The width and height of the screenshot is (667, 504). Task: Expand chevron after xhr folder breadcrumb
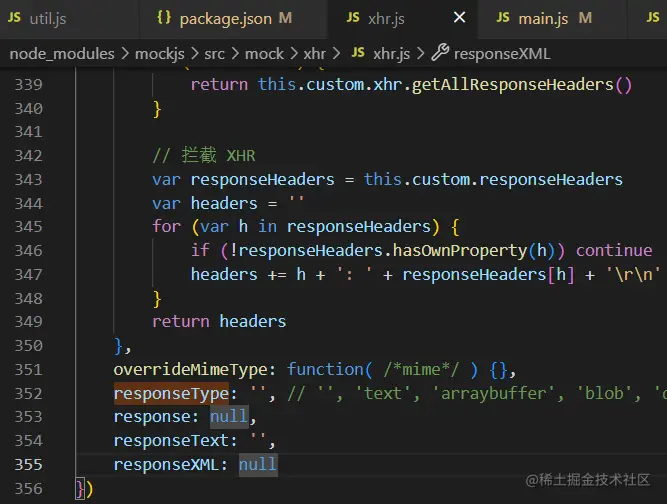[336, 54]
